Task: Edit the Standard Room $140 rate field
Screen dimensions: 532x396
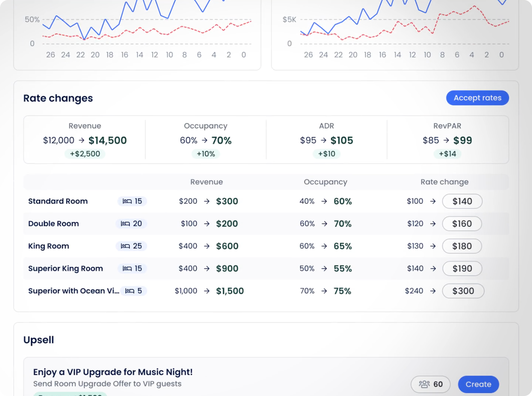Action: (x=462, y=201)
